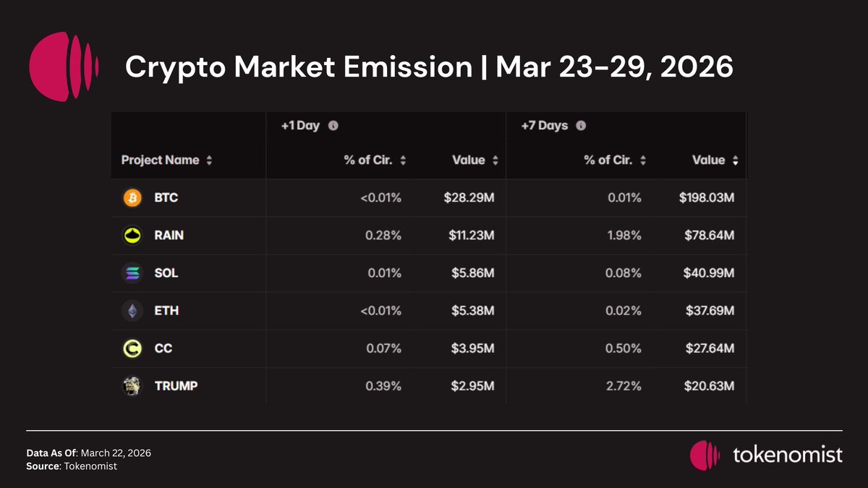Click the TRUMP token avatar icon
868x488 pixels.
132,386
